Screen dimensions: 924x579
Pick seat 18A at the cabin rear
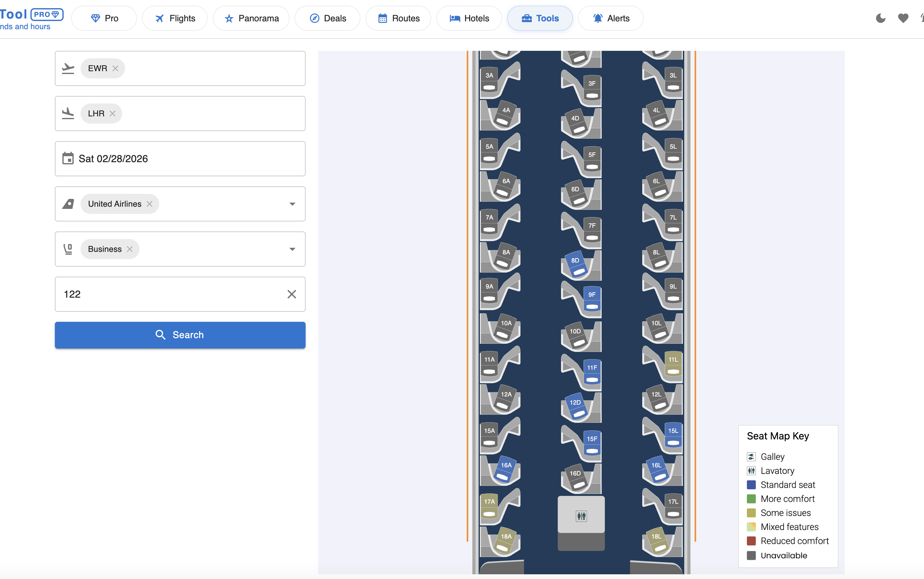506,541
